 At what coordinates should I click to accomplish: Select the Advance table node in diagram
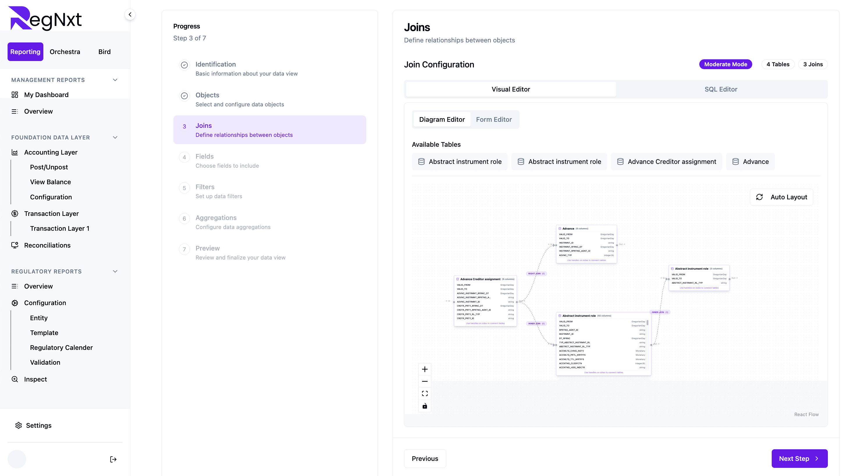(x=586, y=244)
